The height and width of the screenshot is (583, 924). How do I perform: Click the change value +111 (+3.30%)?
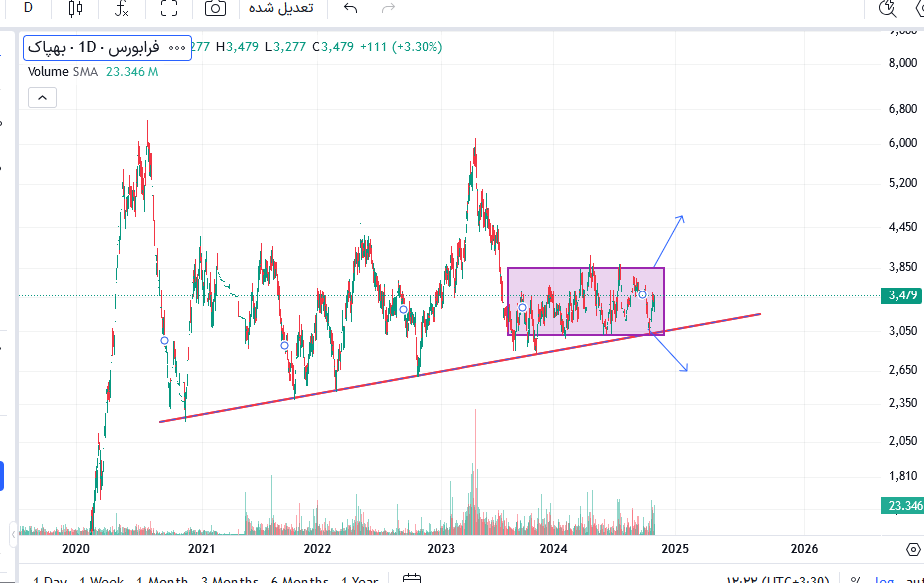(401, 47)
